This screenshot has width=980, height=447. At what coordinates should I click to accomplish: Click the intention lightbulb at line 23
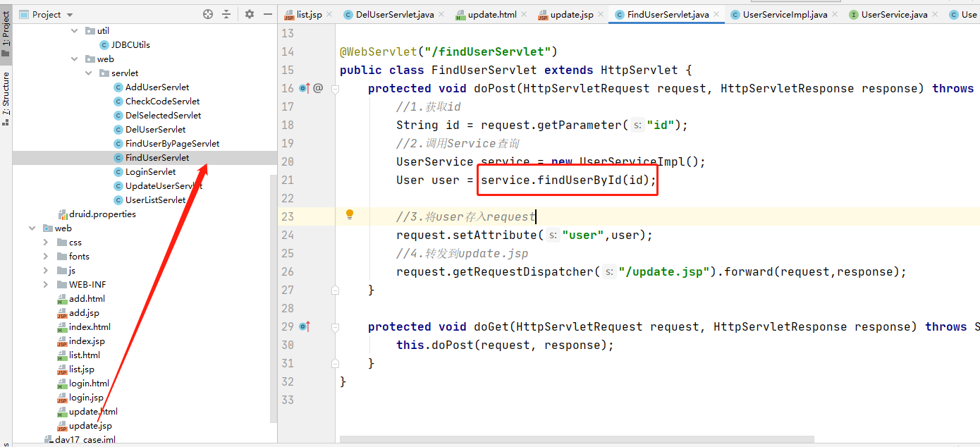(x=350, y=214)
